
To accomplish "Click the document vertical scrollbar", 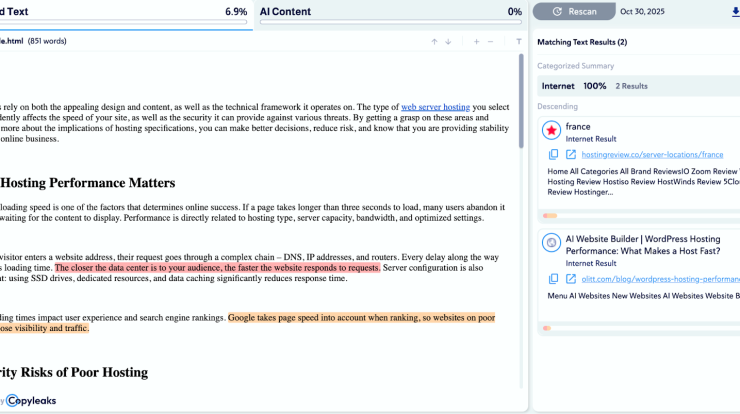I will [521, 100].
